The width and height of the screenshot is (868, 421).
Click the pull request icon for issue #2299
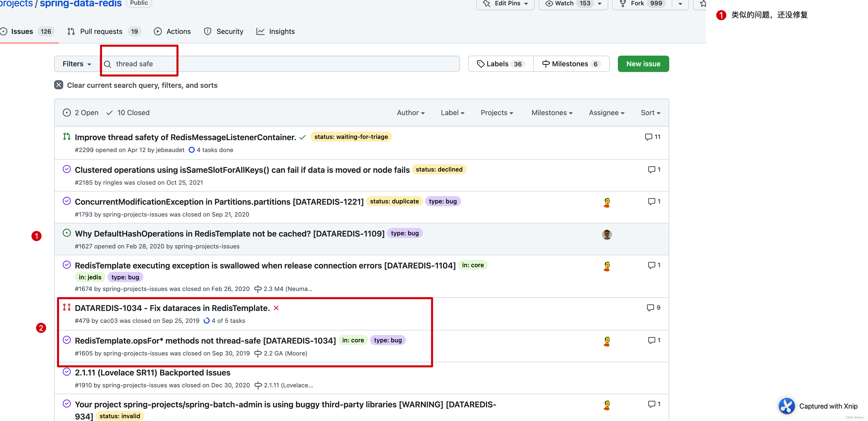tap(67, 137)
